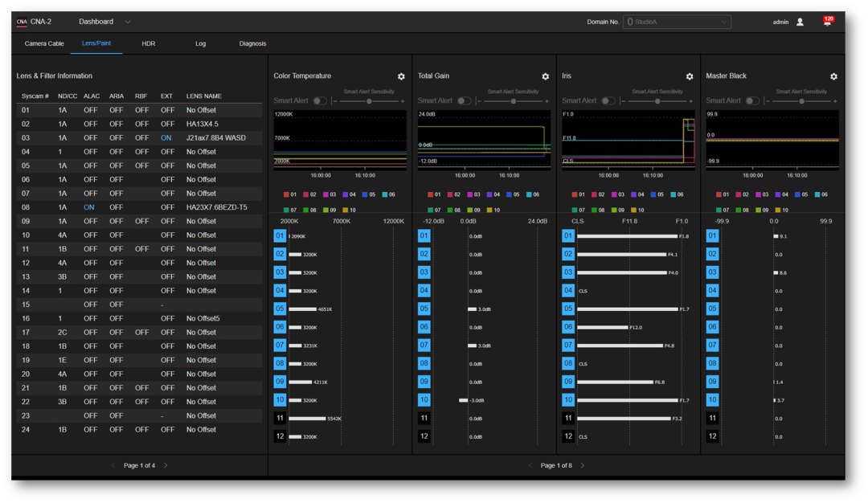Select camera 10 in Total Gain list
The image size is (868, 503).
424,400
